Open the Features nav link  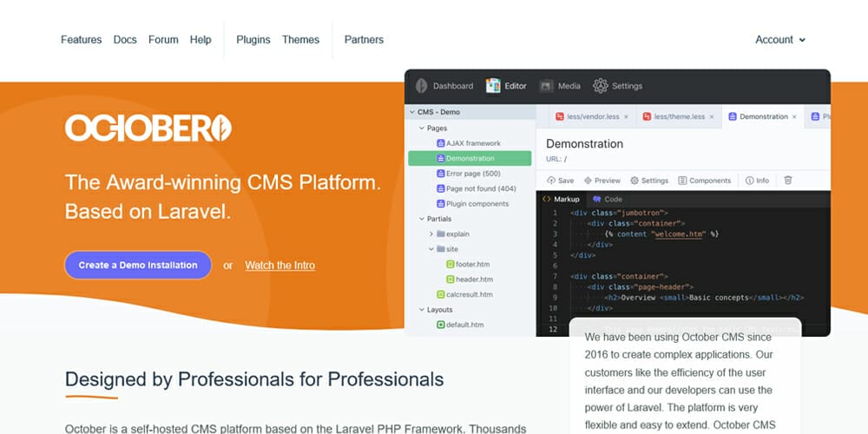(82, 40)
